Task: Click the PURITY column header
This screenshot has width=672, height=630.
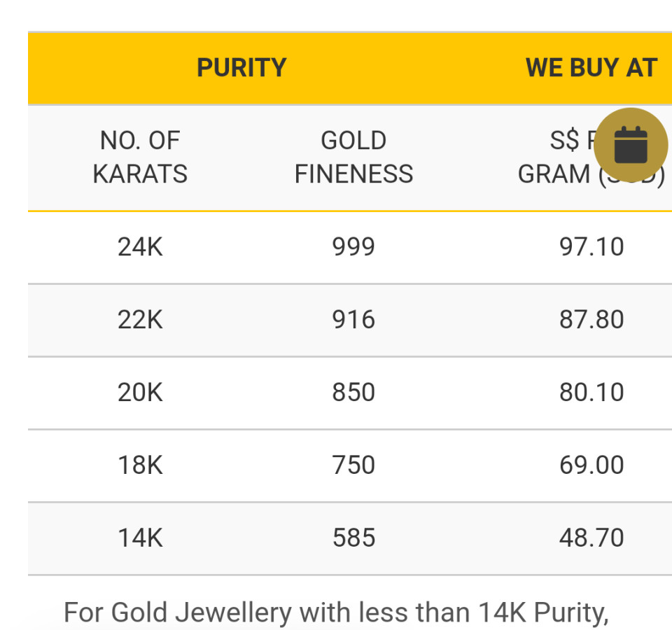Action: coord(241,68)
